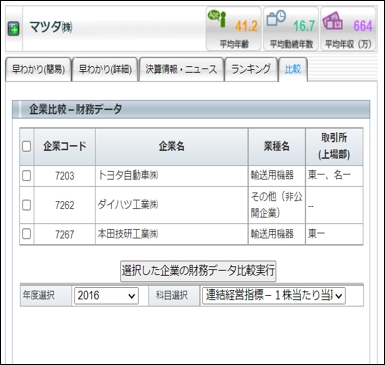This screenshot has width=385, height=365.
Task: Click the 平均年収（万） label
Action: tap(348, 44)
